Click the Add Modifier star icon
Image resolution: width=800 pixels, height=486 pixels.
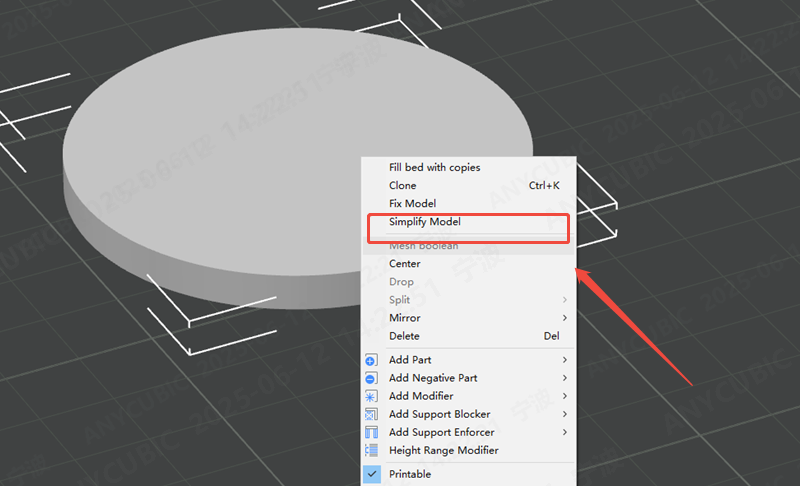coord(371,396)
